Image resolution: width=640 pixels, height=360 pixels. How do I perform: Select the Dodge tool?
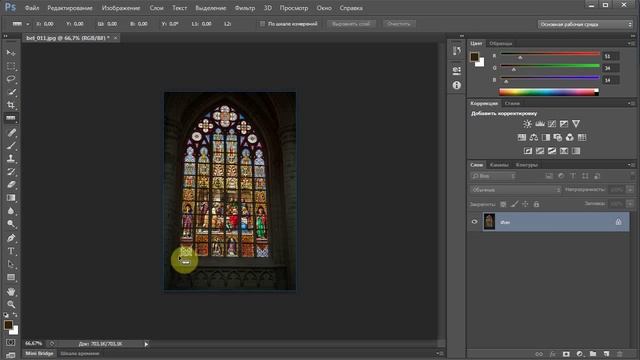pyautogui.click(x=11, y=224)
